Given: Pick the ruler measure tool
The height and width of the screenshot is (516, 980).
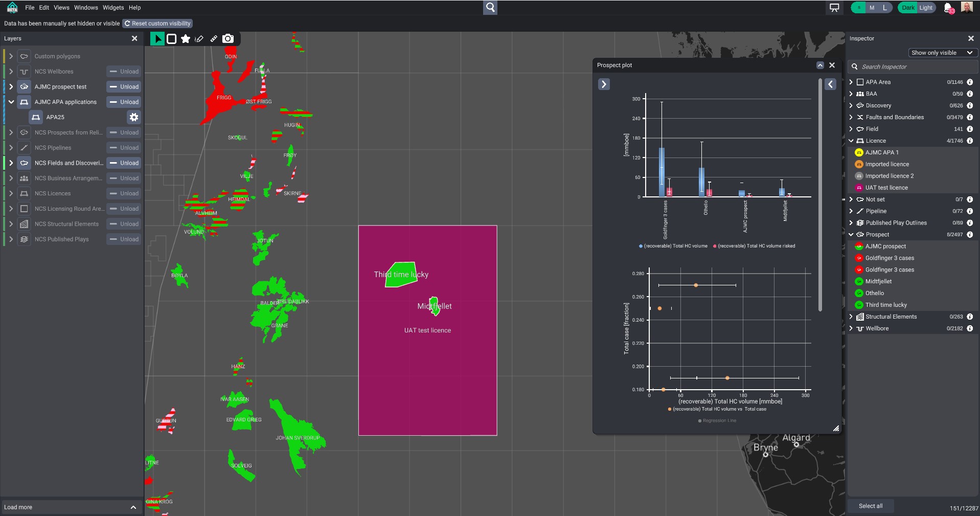Looking at the screenshot, I should tap(214, 39).
